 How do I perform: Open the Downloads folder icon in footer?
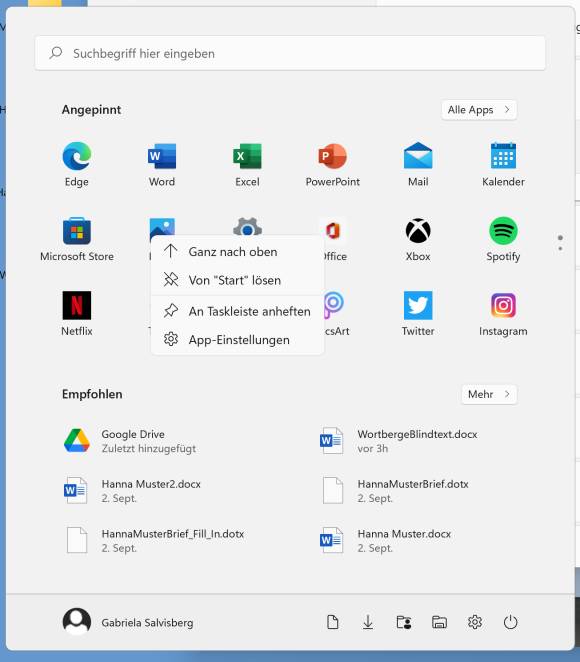tap(368, 622)
